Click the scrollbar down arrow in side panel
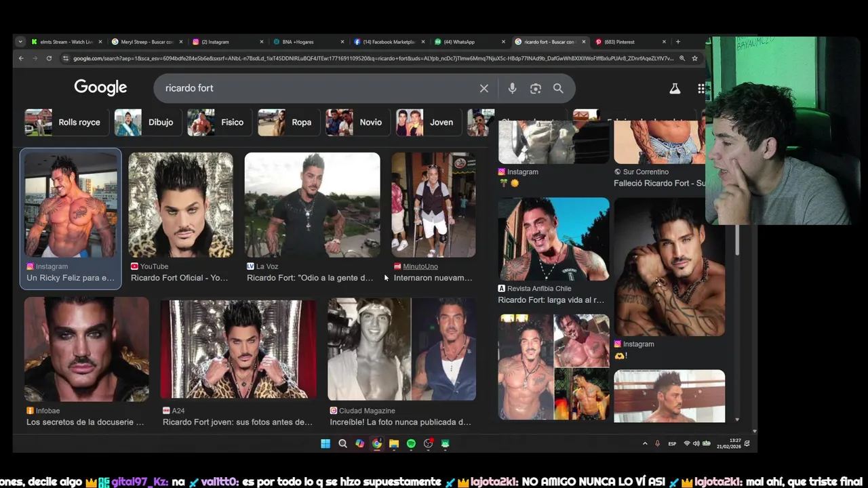This screenshot has width=868, height=488. [737, 420]
